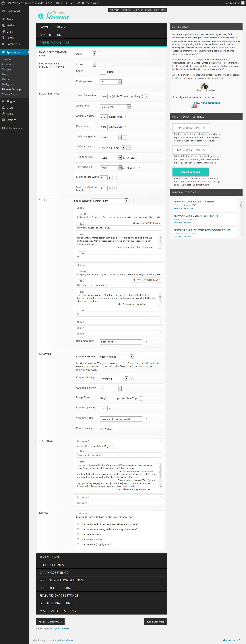Screen dimensions: 246x644
Task: Click the help icon beside Slider Dimensions
Action: pos(146,96)
